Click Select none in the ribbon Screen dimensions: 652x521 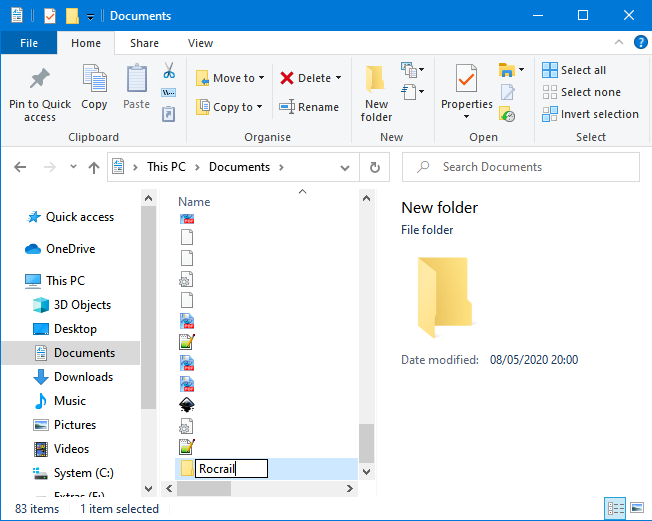580,92
